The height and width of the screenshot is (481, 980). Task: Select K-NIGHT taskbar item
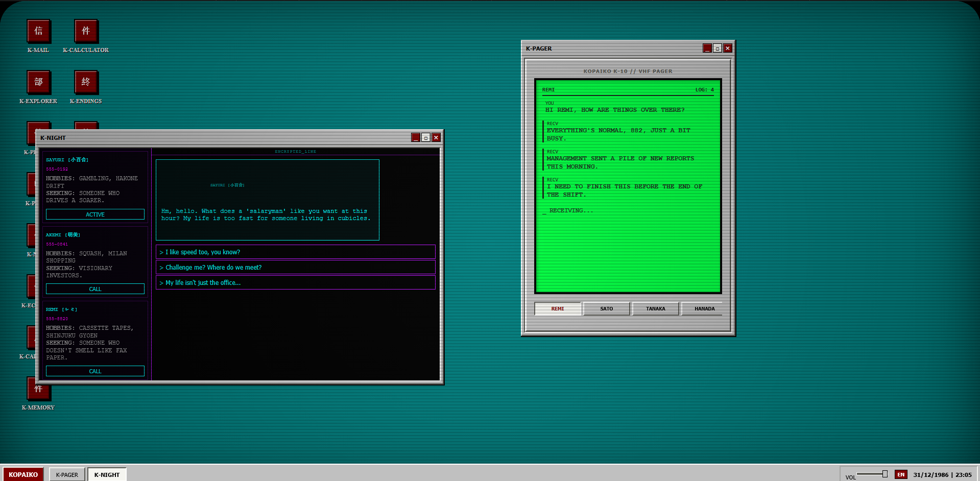[107, 474]
